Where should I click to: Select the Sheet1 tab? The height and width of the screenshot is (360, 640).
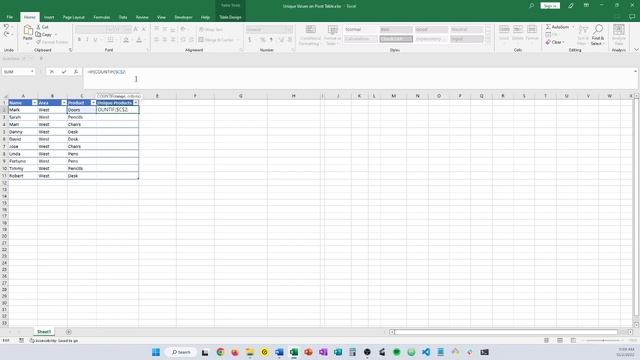point(44,332)
